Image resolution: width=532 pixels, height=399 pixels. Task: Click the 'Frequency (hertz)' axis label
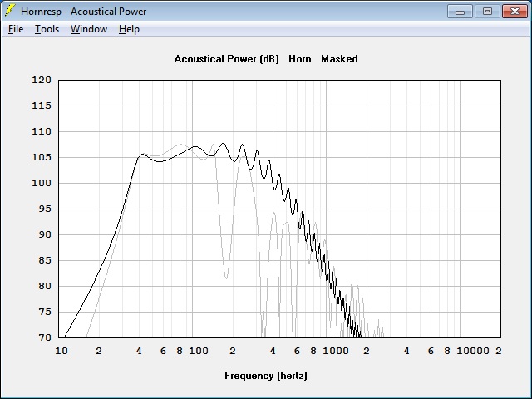(x=266, y=376)
